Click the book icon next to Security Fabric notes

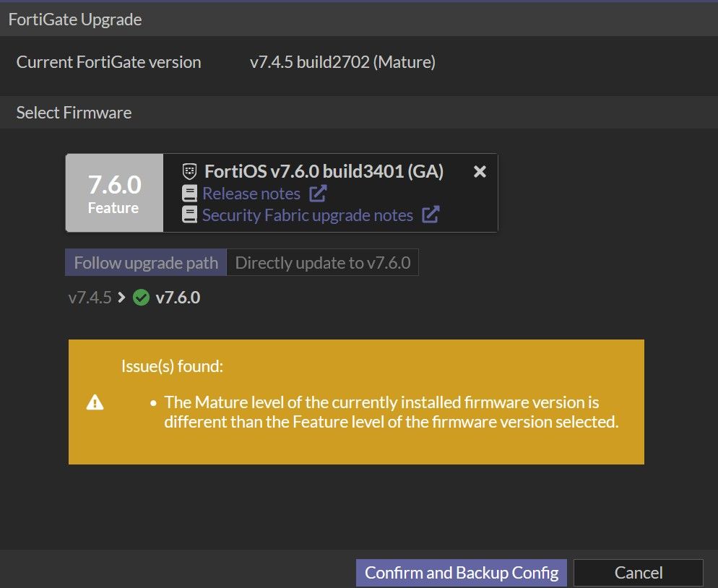click(189, 215)
